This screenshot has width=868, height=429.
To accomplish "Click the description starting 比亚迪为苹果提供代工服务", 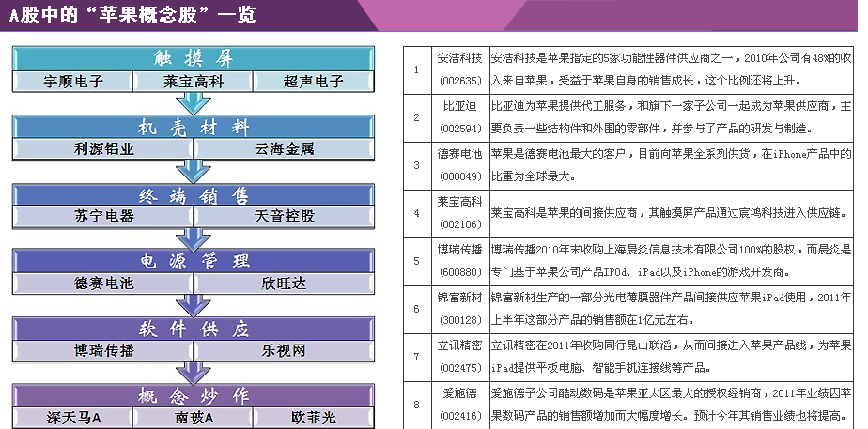I will 671,117.
